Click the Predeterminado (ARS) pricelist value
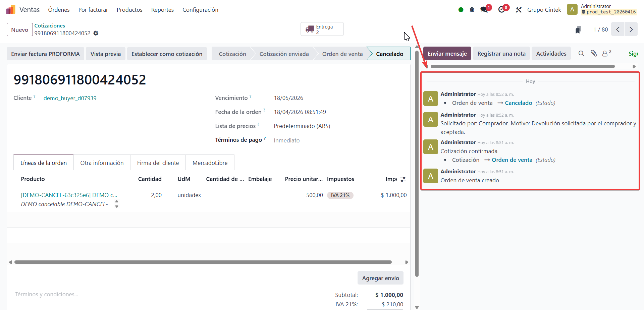 click(x=302, y=126)
